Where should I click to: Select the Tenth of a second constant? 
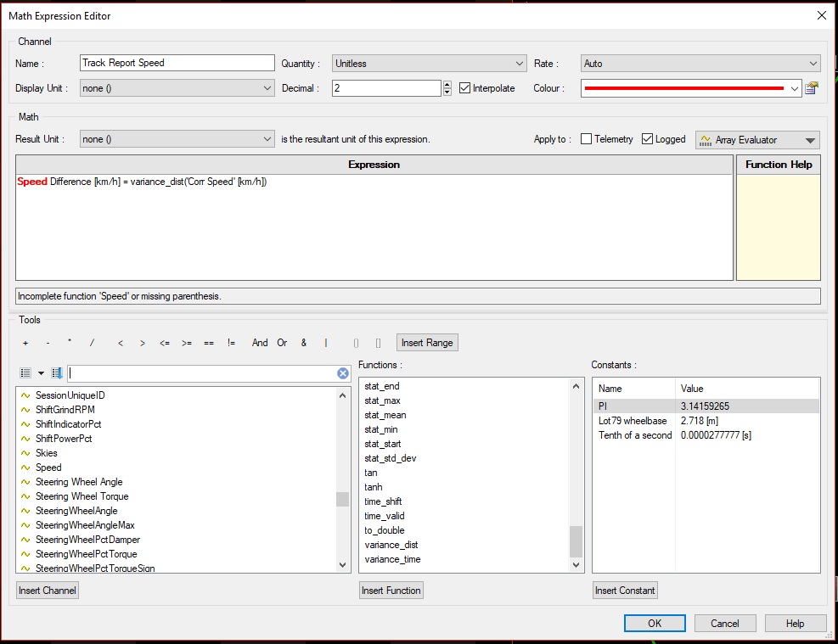[706, 435]
